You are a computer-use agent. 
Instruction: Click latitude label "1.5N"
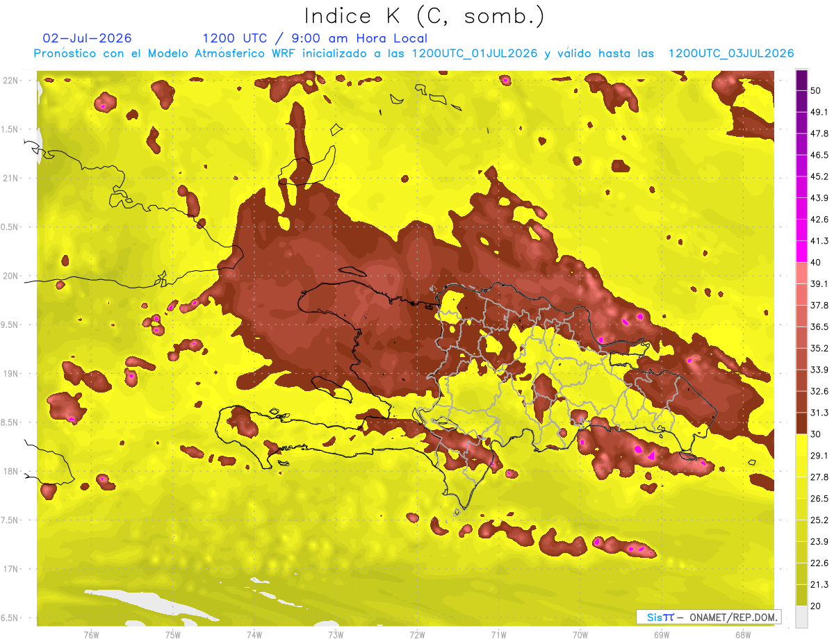9,129
